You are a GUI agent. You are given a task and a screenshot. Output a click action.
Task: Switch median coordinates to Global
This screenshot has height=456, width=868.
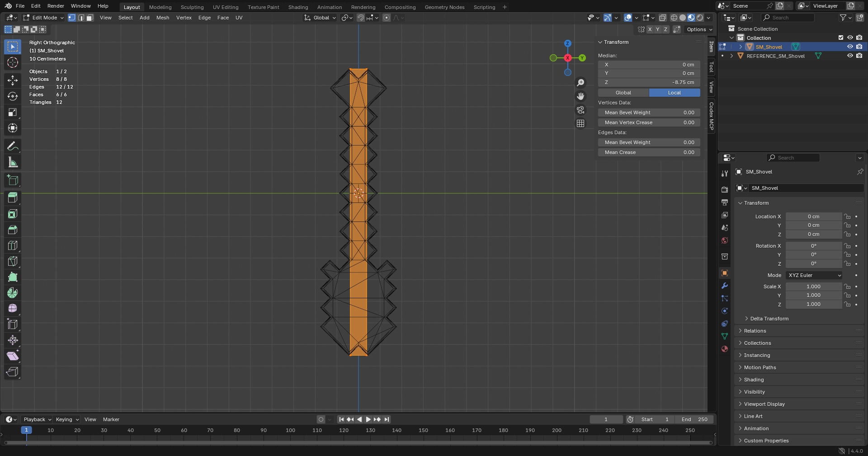point(623,93)
